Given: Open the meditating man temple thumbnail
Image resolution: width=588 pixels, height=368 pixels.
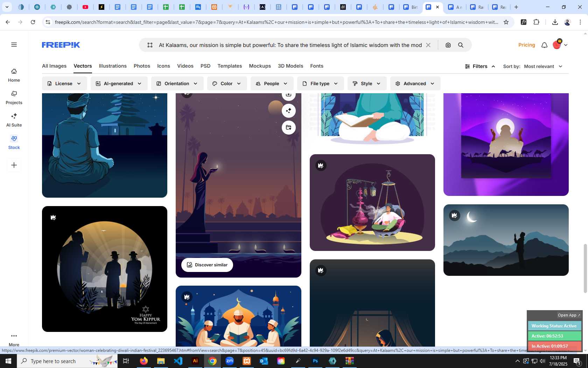Looking at the screenshot, I should [x=105, y=145].
